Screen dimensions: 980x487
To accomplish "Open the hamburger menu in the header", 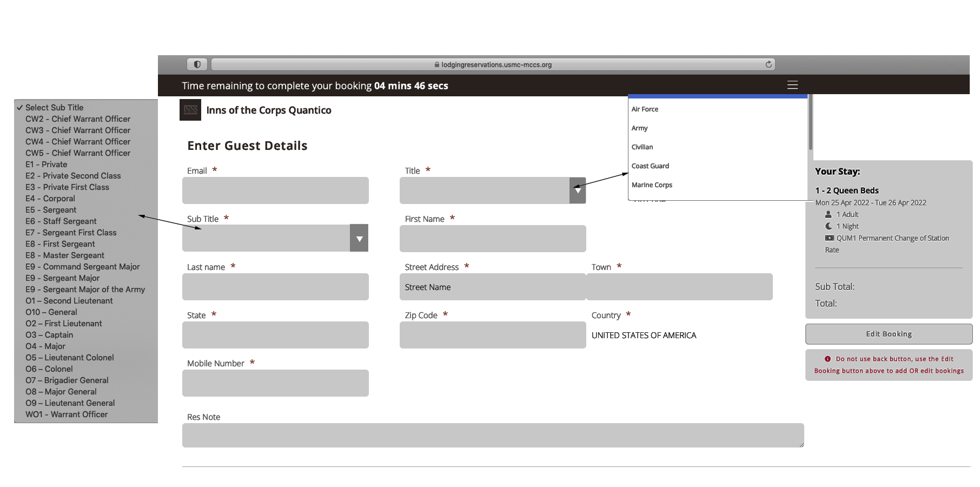I will [792, 85].
